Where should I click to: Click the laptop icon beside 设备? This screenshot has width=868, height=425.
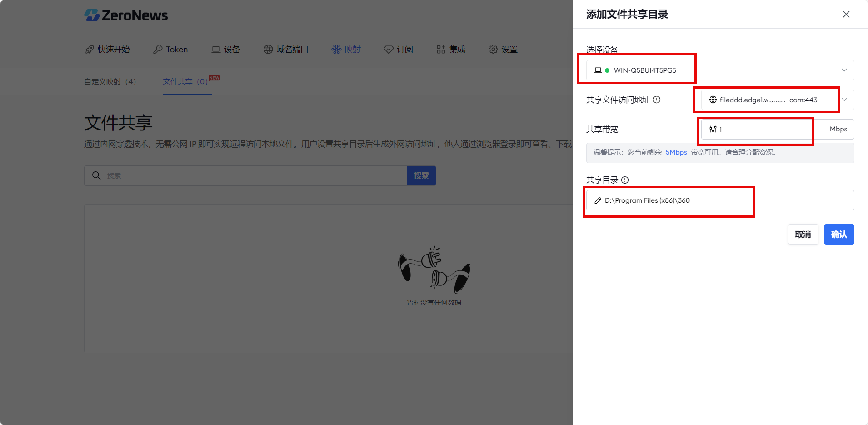pyautogui.click(x=216, y=50)
